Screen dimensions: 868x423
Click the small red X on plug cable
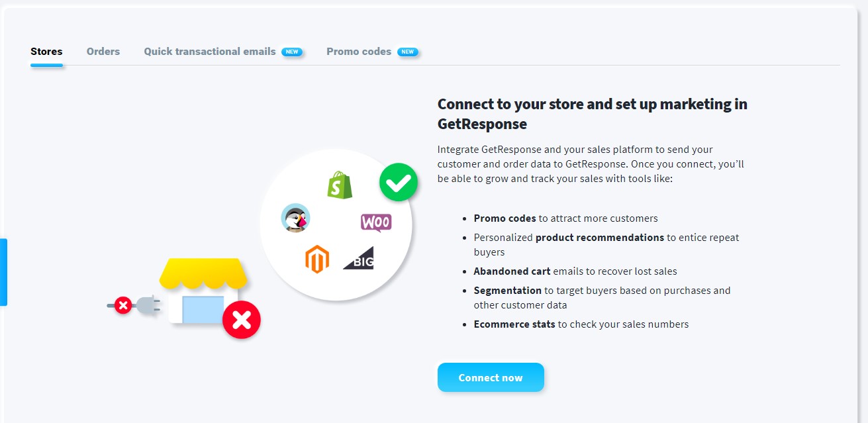click(x=123, y=305)
